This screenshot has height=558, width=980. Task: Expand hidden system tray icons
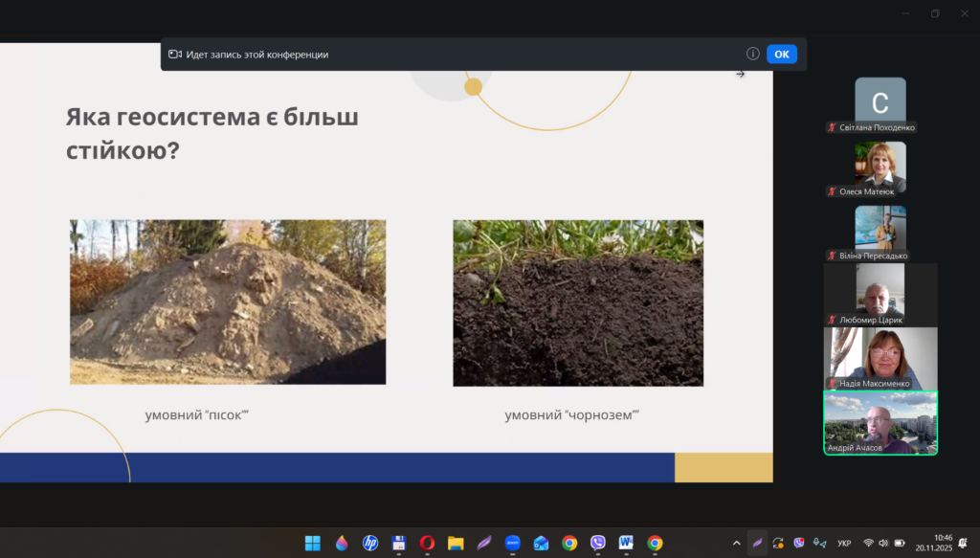pyautogui.click(x=736, y=543)
